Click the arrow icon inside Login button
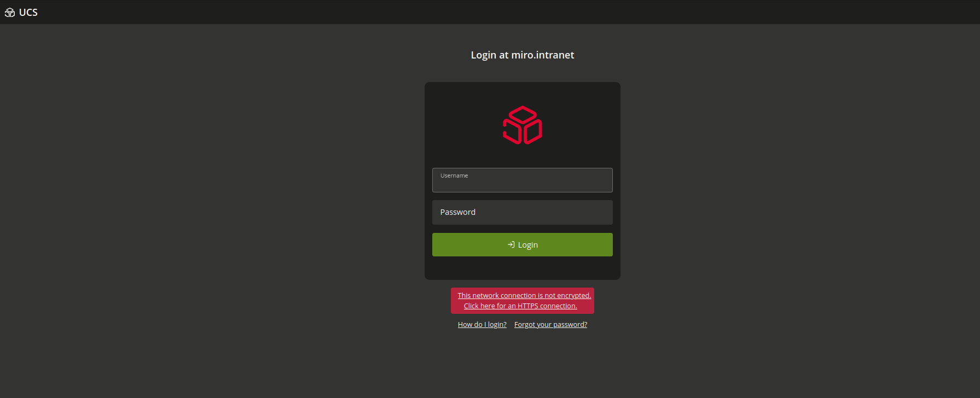This screenshot has width=980, height=398. point(511,244)
